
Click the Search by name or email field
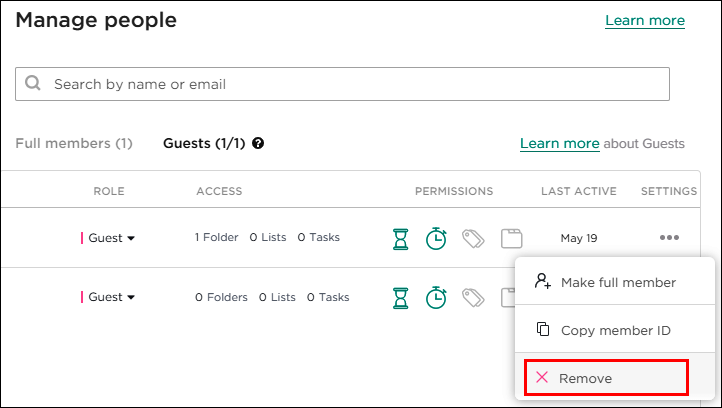342,84
